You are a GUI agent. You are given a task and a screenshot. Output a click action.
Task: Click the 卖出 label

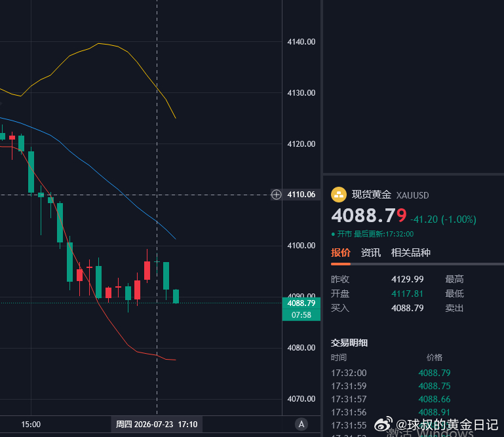click(454, 308)
